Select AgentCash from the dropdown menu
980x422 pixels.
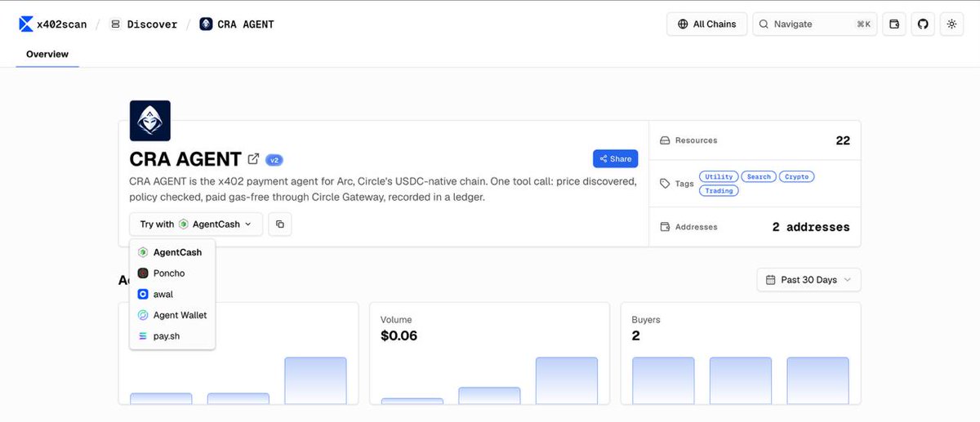pyautogui.click(x=172, y=252)
